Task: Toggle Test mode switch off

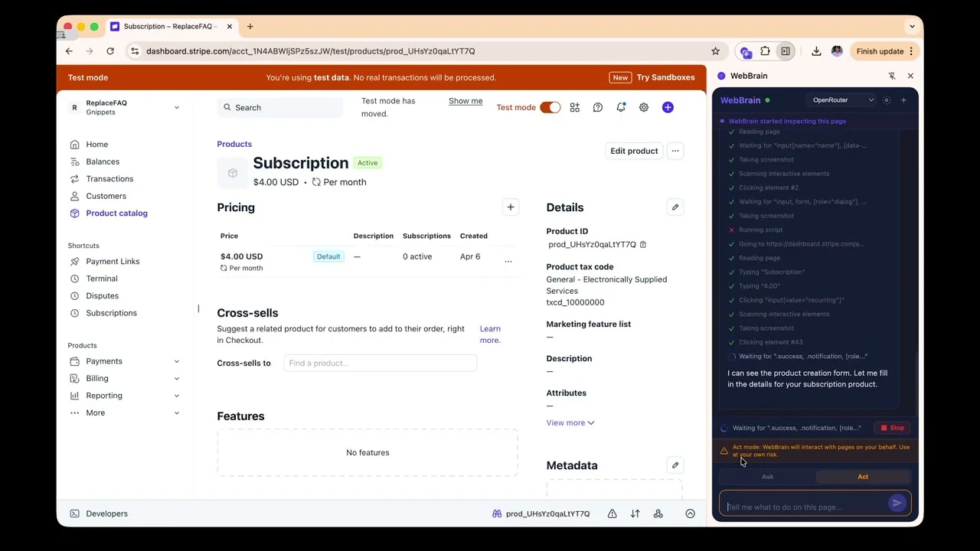Action: (550, 107)
